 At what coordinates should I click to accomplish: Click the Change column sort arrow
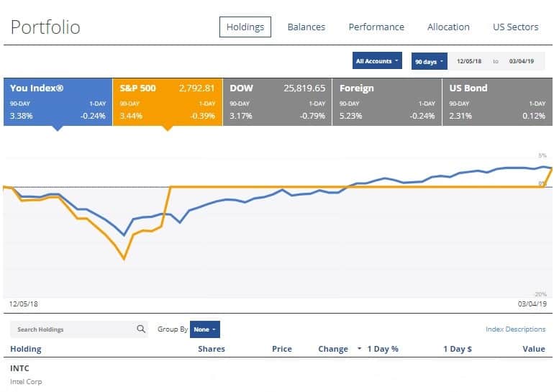(x=359, y=349)
